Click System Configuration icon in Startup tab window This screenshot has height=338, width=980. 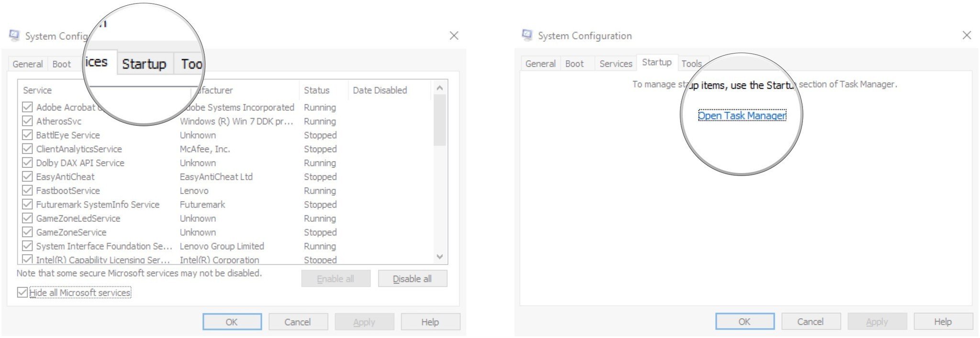click(x=527, y=35)
